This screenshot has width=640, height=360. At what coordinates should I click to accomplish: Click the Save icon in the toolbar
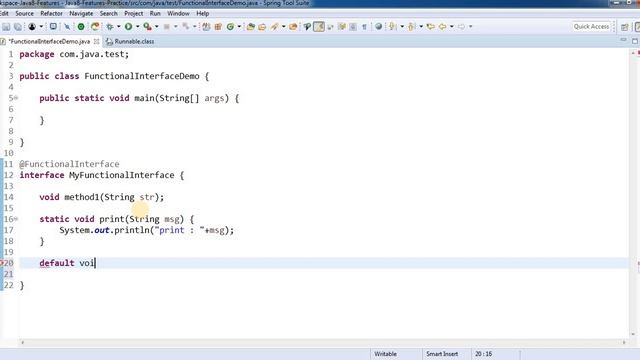tap(6, 27)
